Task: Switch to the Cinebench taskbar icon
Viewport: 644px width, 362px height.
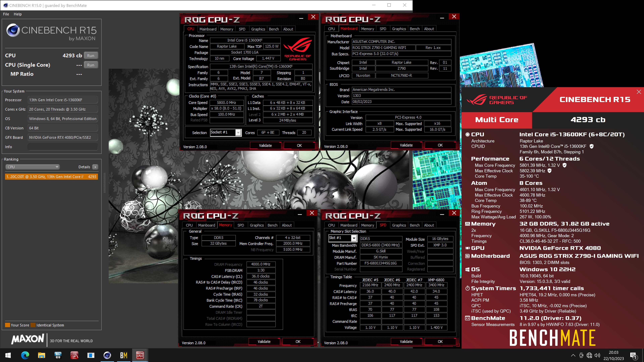Action: tap(107, 355)
